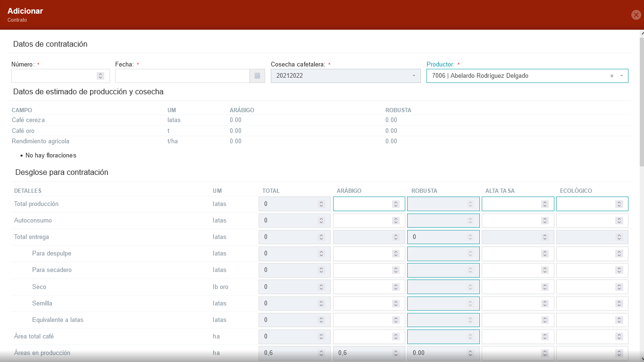Screen dimensions: 644x362
Task: Click the Total producción Ecológico spinner
Action: click(x=619, y=204)
